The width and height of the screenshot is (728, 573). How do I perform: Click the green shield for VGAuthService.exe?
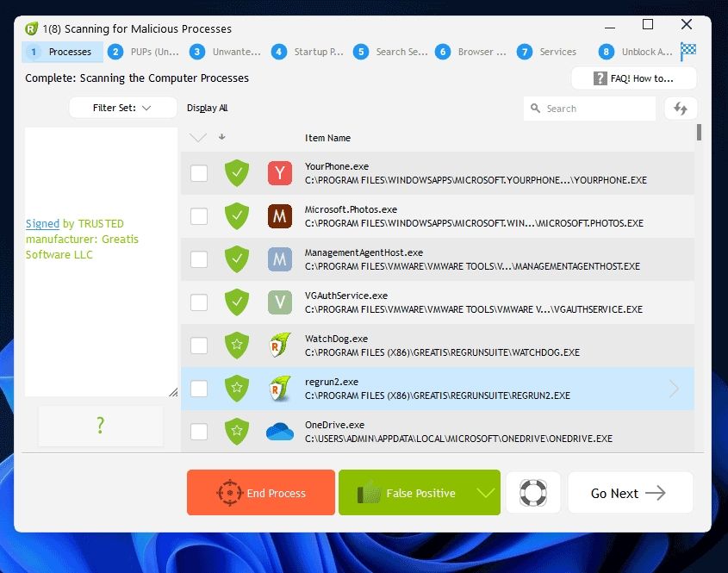click(x=237, y=302)
